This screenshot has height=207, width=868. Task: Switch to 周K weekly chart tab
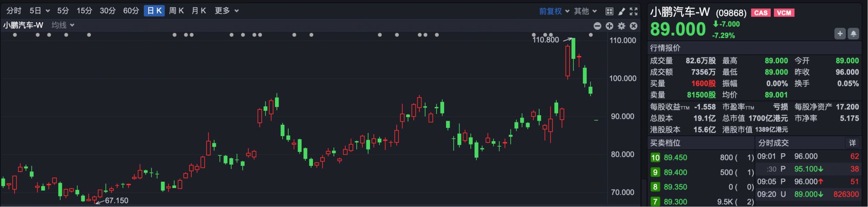tap(176, 11)
